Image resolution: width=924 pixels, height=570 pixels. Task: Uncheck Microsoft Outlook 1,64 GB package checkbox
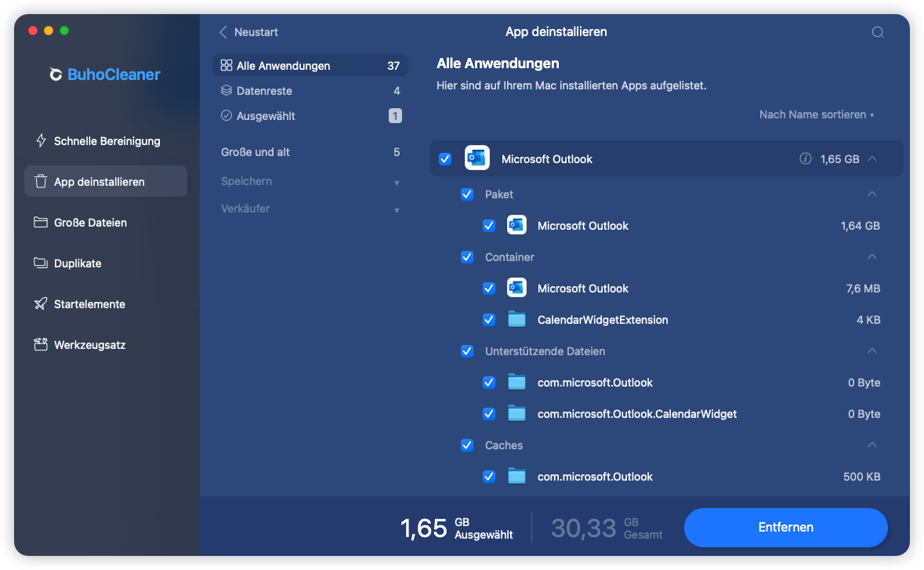(x=488, y=226)
